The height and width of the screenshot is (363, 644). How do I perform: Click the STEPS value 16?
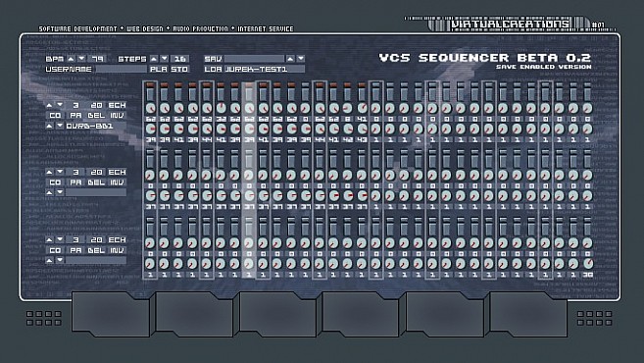pyautogui.click(x=180, y=59)
